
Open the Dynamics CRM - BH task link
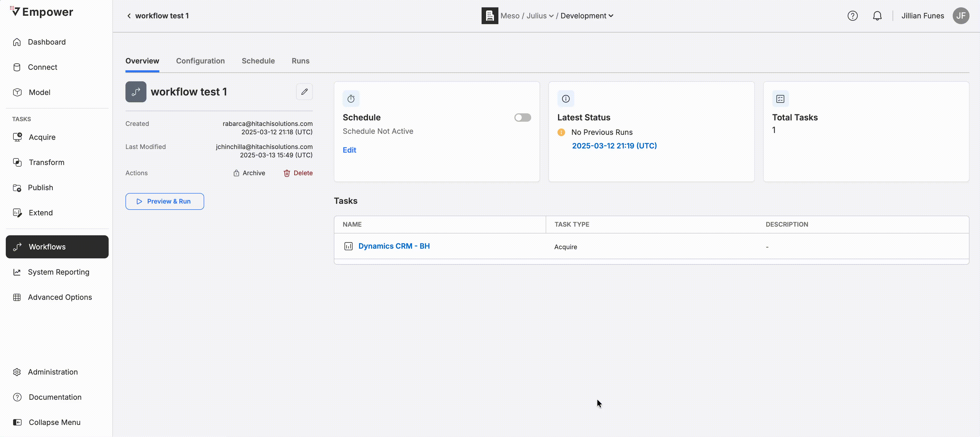pos(394,246)
